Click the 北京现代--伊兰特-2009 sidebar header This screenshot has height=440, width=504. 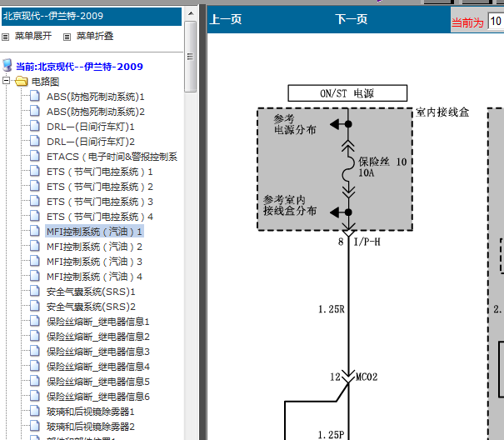pyautogui.click(x=92, y=17)
